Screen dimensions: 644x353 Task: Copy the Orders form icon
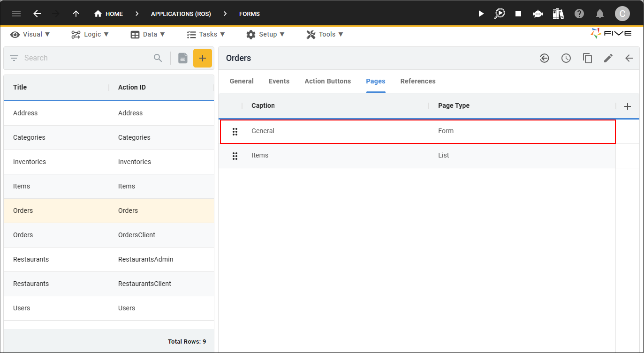pos(587,58)
